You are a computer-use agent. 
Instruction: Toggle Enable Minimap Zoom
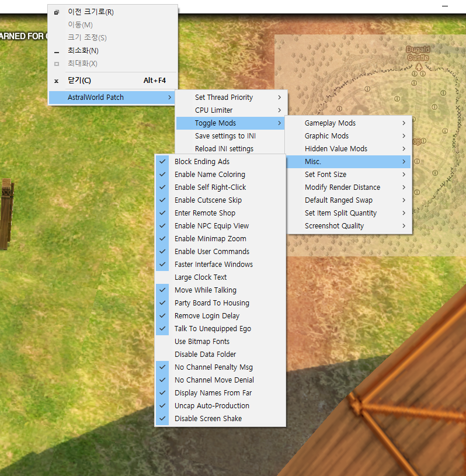click(220, 239)
